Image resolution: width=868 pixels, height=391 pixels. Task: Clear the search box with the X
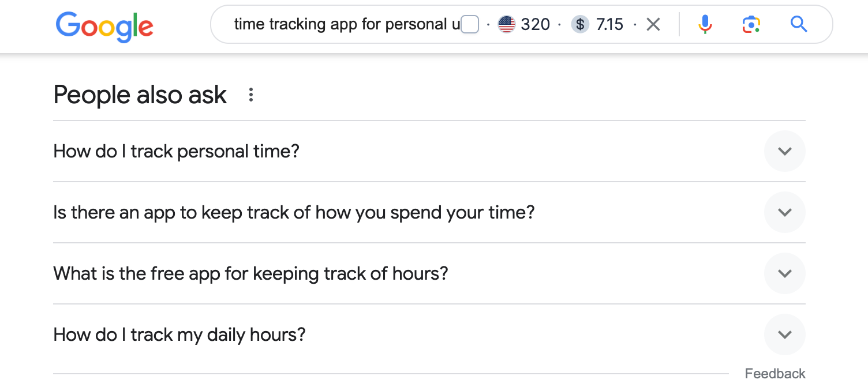click(653, 24)
